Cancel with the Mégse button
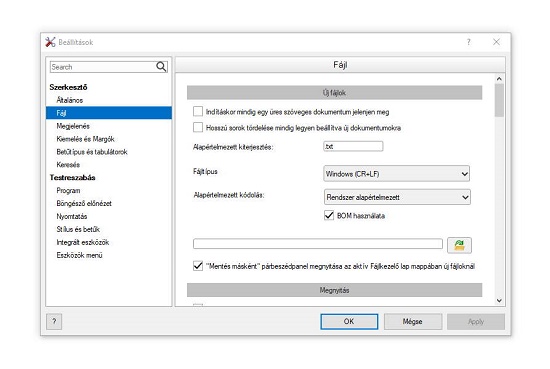Viewport: 550px width, 369px height. pyautogui.click(x=412, y=321)
